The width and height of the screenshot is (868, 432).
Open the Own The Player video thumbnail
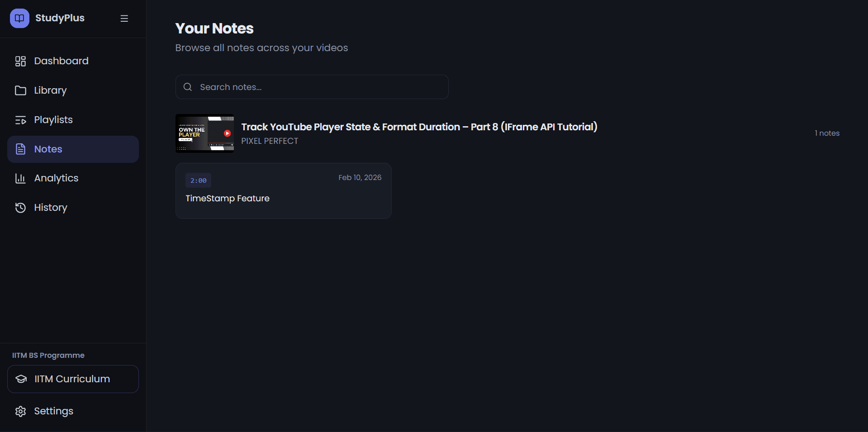205,133
